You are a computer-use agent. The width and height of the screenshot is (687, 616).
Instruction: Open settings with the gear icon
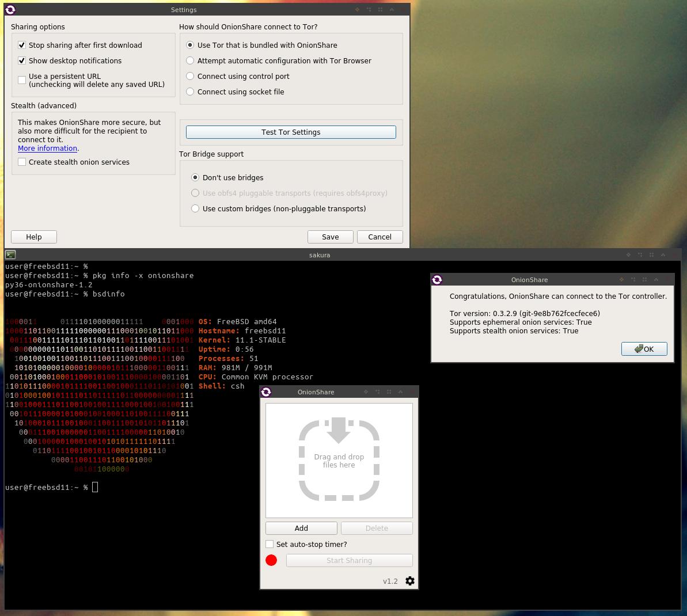tap(409, 581)
